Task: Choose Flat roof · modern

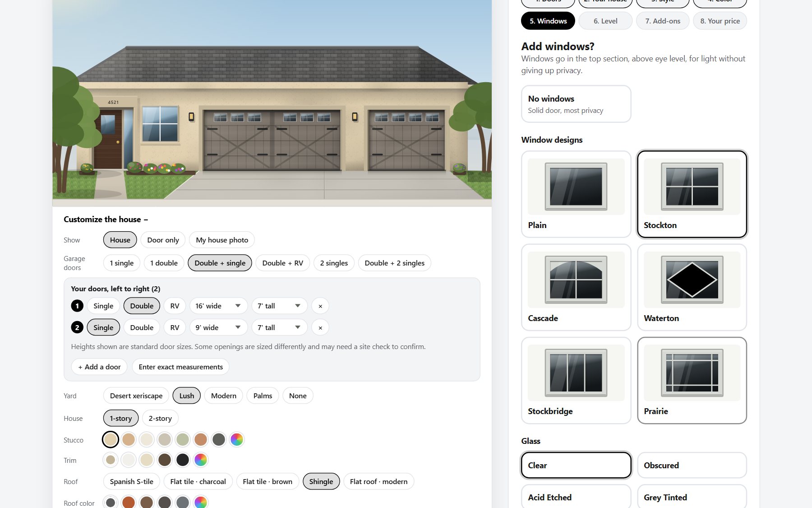Action: coord(379,482)
